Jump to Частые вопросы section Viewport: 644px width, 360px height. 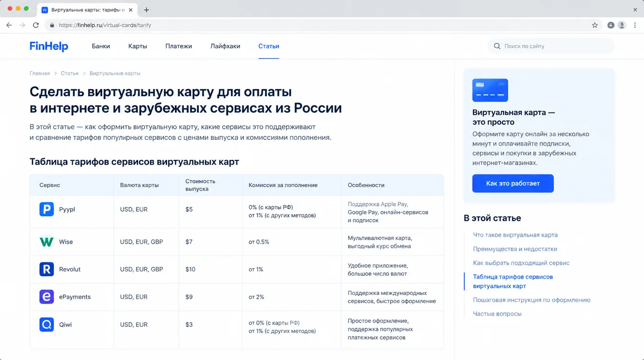click(497, 314)
